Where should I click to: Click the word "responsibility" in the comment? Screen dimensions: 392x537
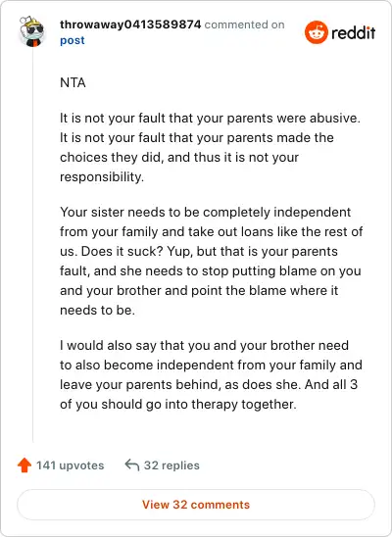pos(100,177)
